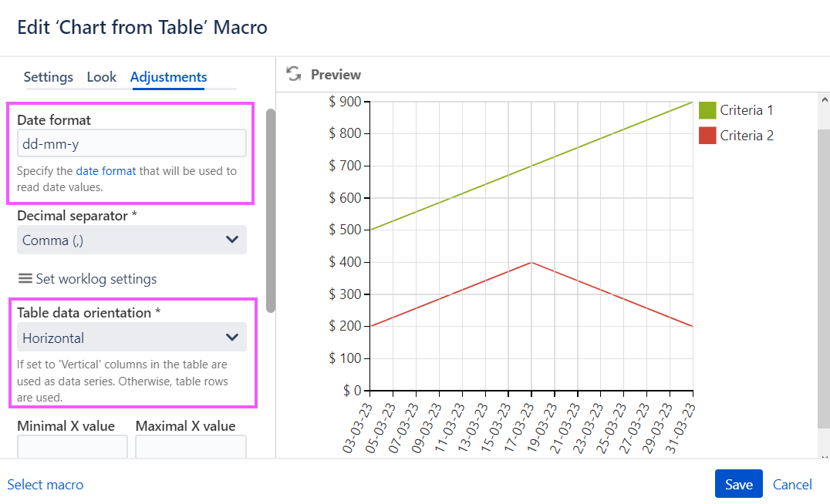This screenshot has width=830, height=504.
Task: Switch to the Look tab
Action: click(102, 77)
